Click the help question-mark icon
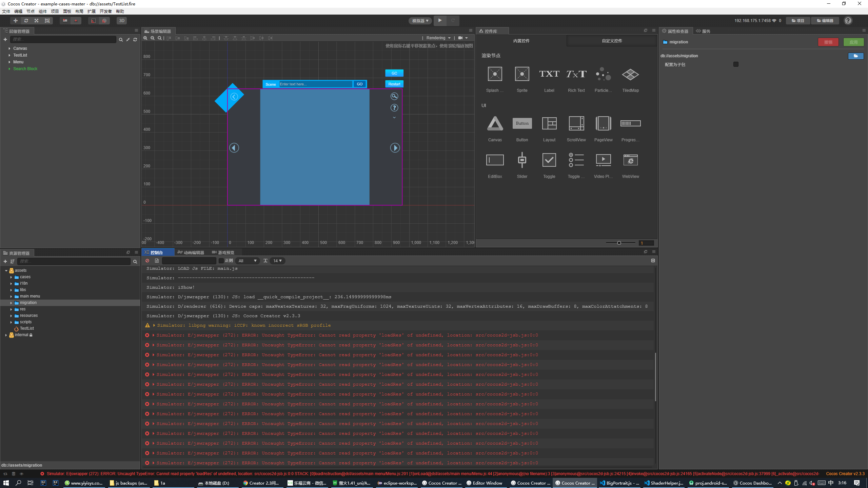 coord(848,21)
